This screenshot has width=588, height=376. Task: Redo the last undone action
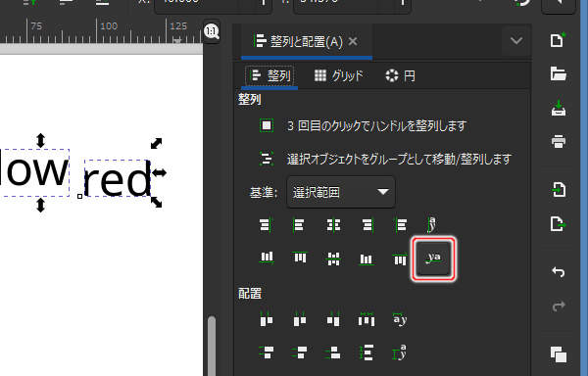coord(558,305)
